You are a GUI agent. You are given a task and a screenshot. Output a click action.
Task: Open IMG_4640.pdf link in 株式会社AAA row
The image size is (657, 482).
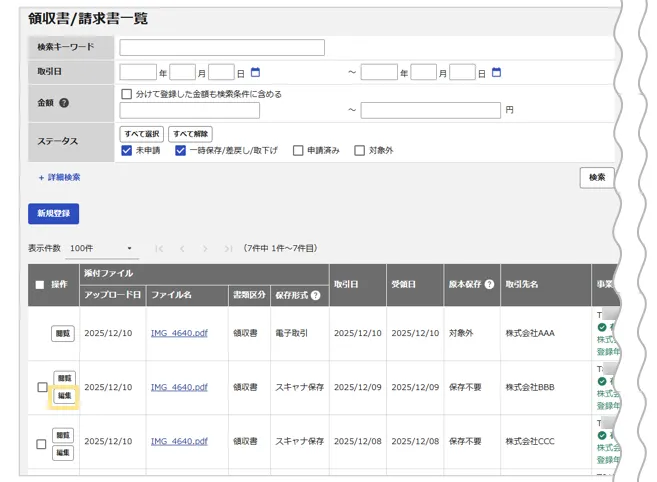click(x=179, y=333)
